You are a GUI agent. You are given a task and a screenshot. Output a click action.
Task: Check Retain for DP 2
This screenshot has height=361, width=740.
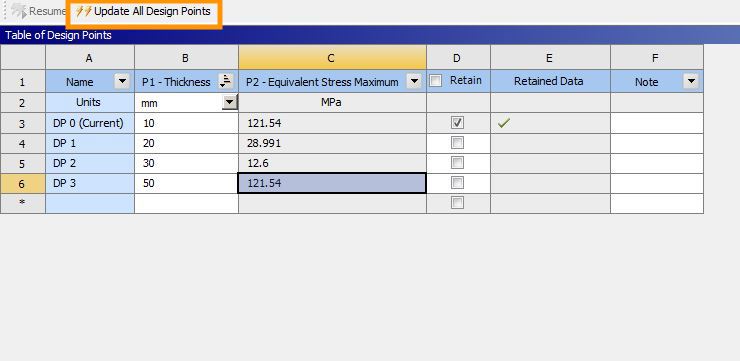[x=457, y=163]
